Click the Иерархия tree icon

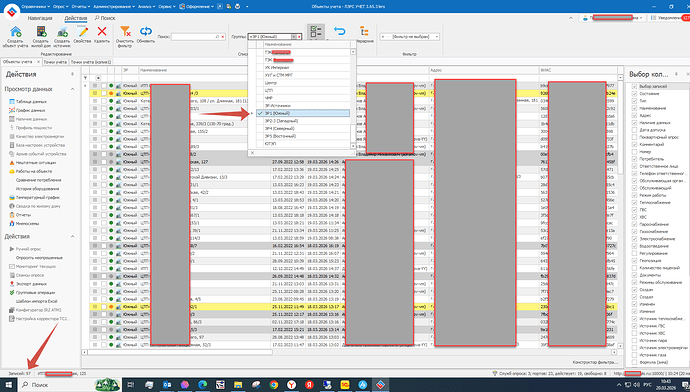[x=364, y=32]
